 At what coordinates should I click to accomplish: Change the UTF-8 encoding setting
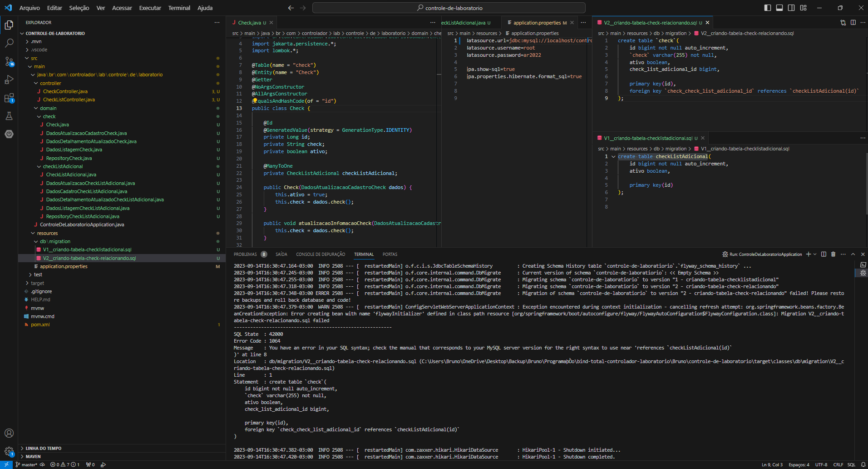pyautogui.click(x=821, y=464)
